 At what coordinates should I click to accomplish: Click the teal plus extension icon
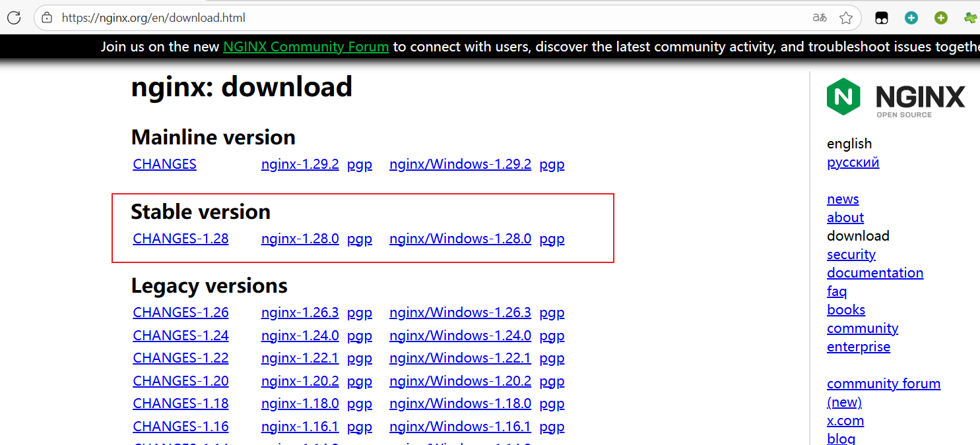tap(911, 18)
